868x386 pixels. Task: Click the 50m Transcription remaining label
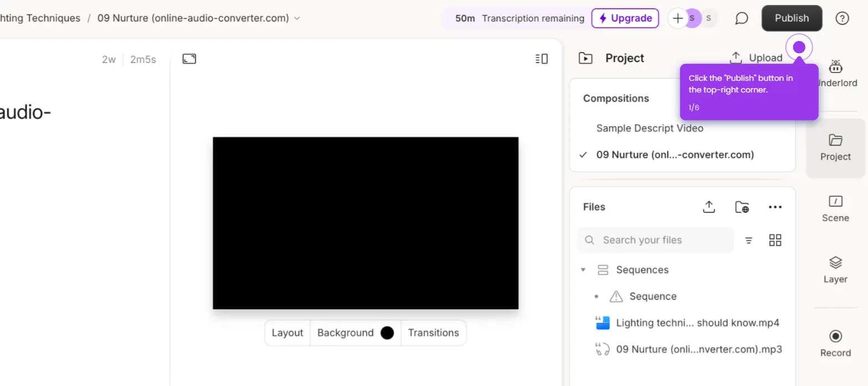coord(519,18)
